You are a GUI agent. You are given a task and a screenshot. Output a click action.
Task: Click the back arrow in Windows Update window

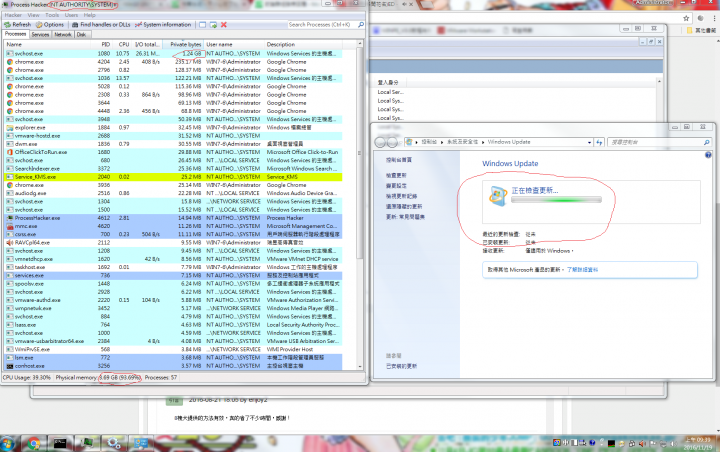coord(380,142)
